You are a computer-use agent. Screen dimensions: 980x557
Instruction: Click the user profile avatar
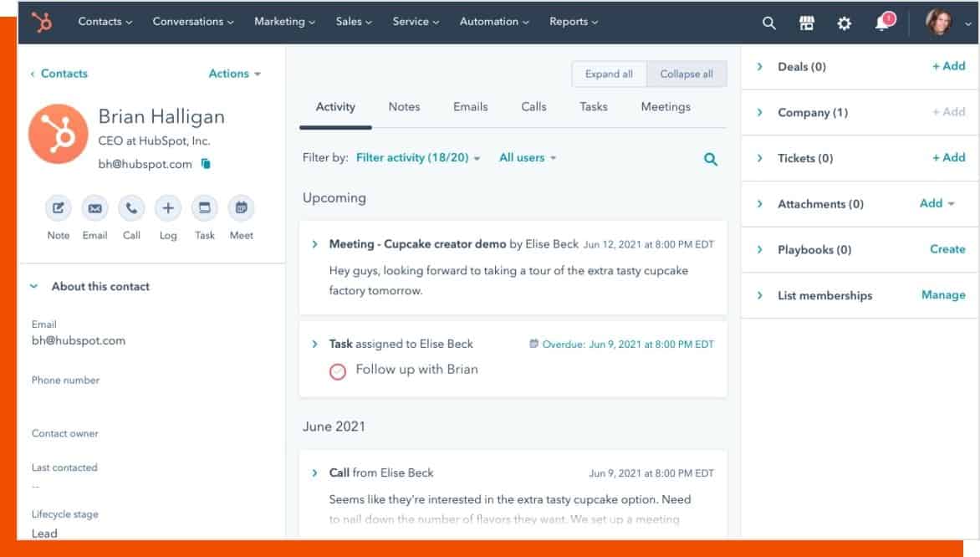(939, 23)
